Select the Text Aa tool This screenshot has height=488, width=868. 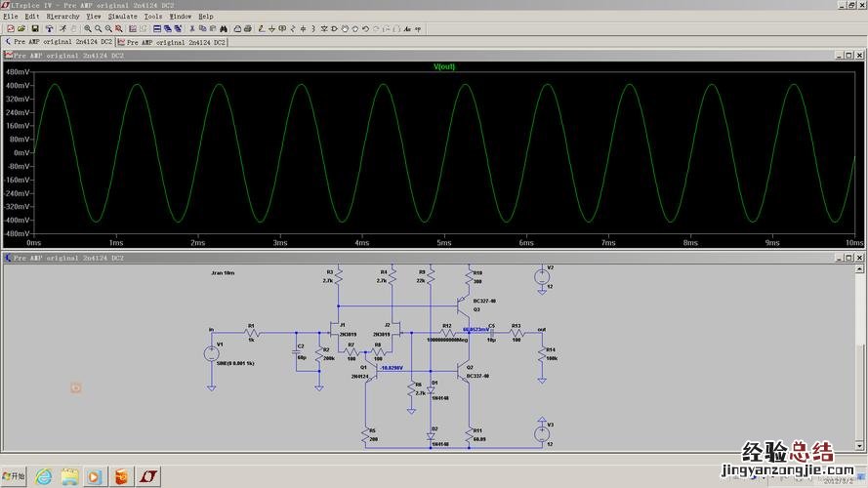click(406, 28)
